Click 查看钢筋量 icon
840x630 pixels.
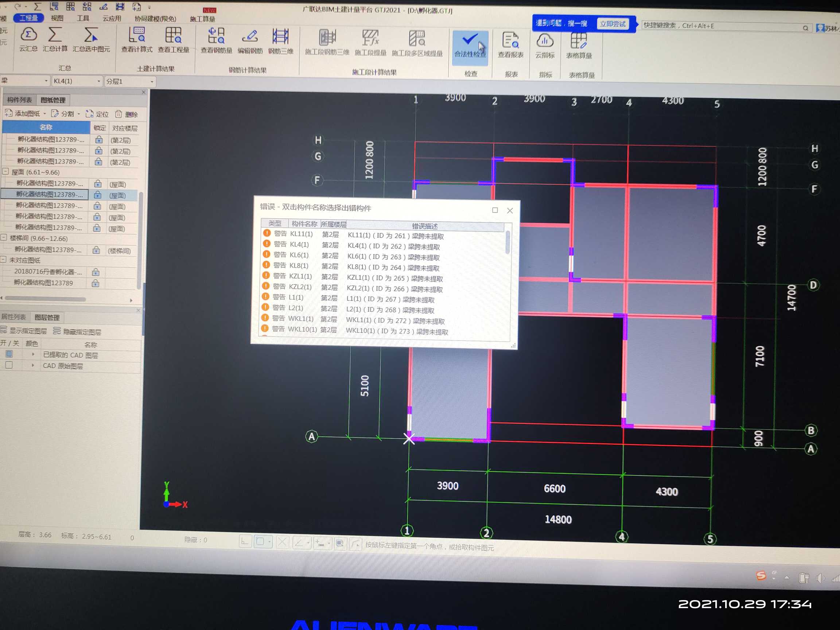[x=216, y=36]
